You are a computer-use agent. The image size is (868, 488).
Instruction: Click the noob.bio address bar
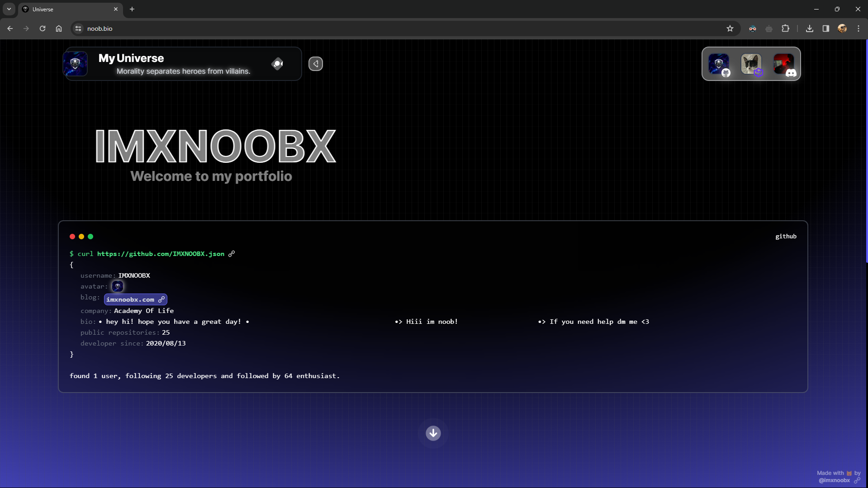point(403,28)
